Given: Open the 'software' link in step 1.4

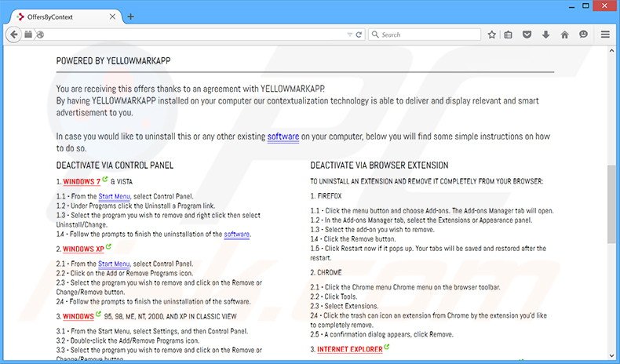Looking at the screenshot, I should pyautogui.click(x=237, y=235).
